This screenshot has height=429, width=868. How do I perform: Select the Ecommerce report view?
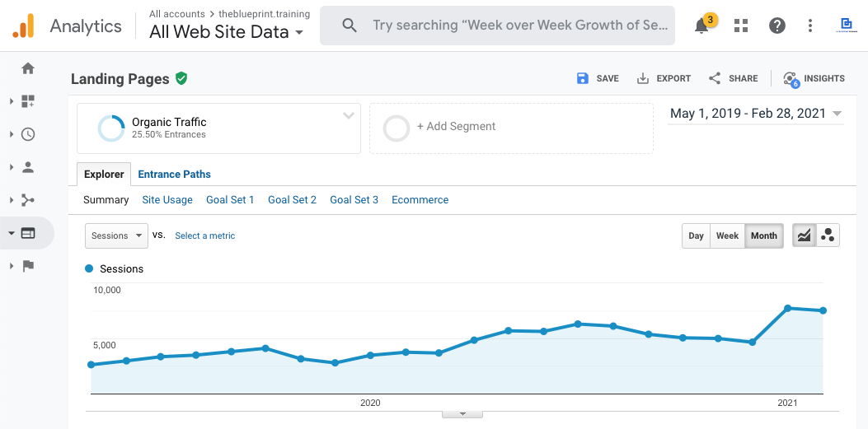coord(420,200)
